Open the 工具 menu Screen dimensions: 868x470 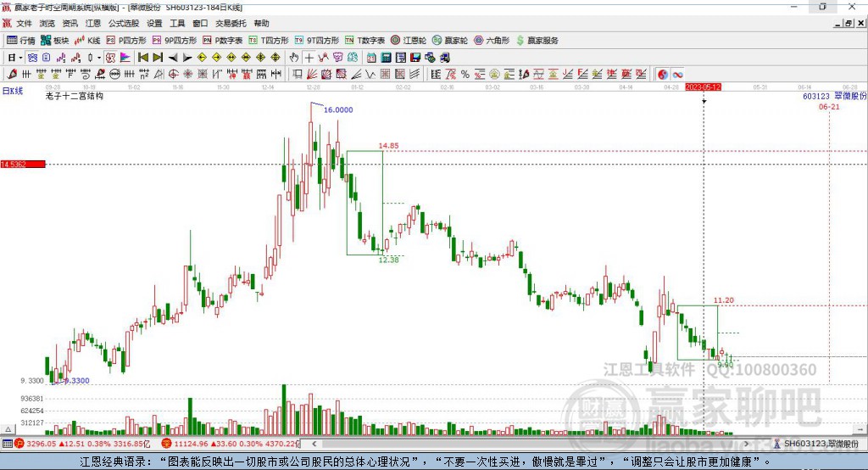pyautogui.click(x=177, y=23)
